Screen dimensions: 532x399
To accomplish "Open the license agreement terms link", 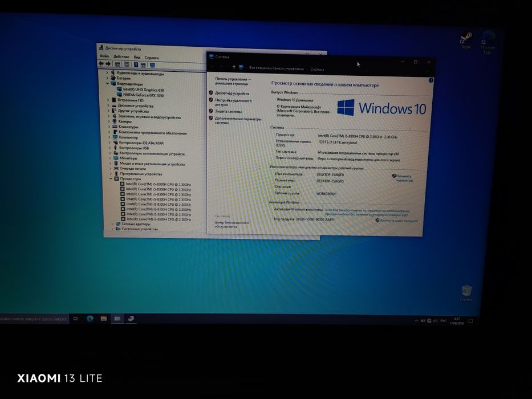I will (367, 213).
